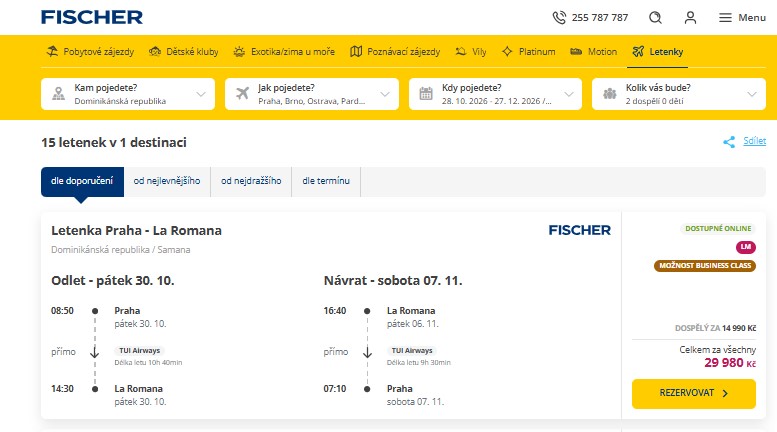Open the Jak pojedete departure field
Image resolution: width=777 pixels, height=432 pixels.
312,94
